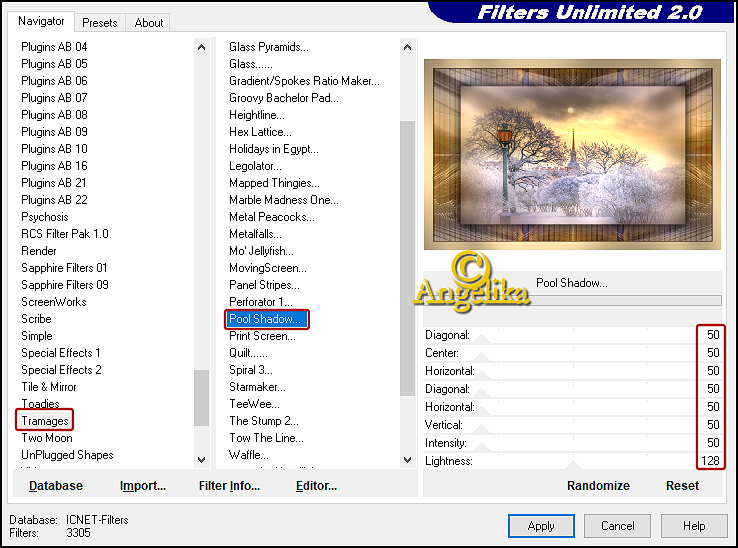Image resolution: width=738 pixels, height=548 pixels.
Task: Click the winter scene preview image
Action: click(x=572, y=154)
